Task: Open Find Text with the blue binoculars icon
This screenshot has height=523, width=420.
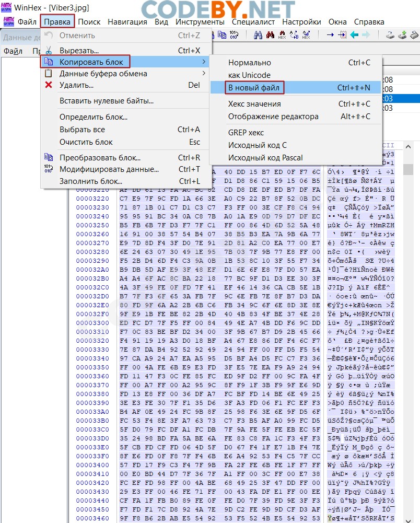Action: [x=258, y=34]
